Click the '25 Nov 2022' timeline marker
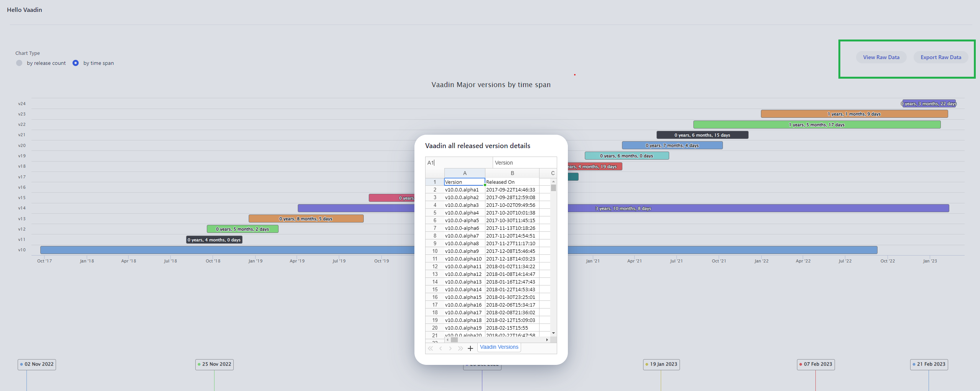The width and height of the screenshot is (980, 391). click(214, 364)
